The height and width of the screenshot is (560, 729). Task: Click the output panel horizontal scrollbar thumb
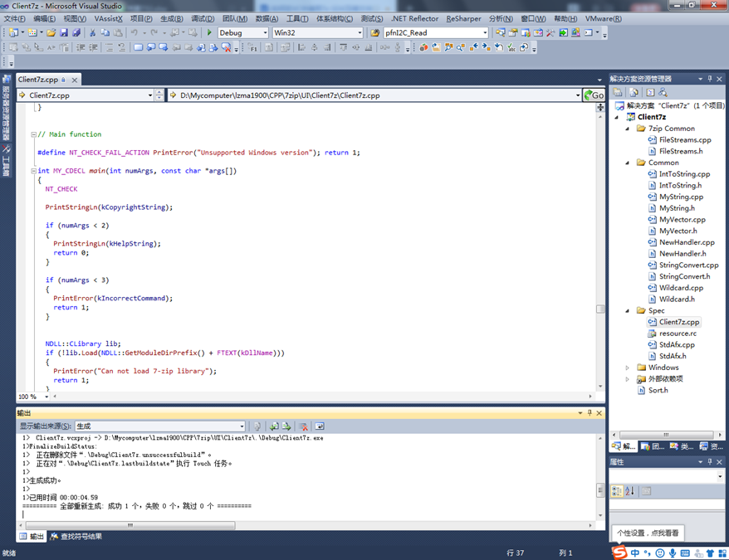(x=130, y=525)
